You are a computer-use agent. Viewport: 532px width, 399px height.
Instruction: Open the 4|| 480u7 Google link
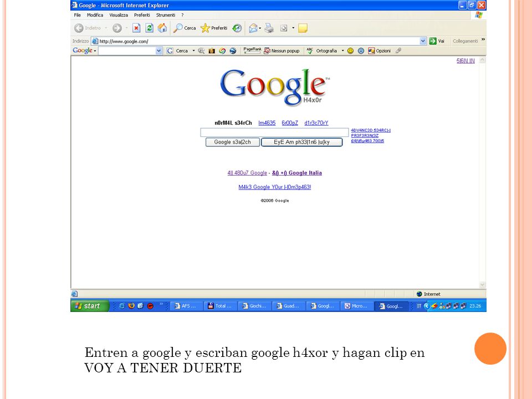pyautogui.click(x=247, y=173)
